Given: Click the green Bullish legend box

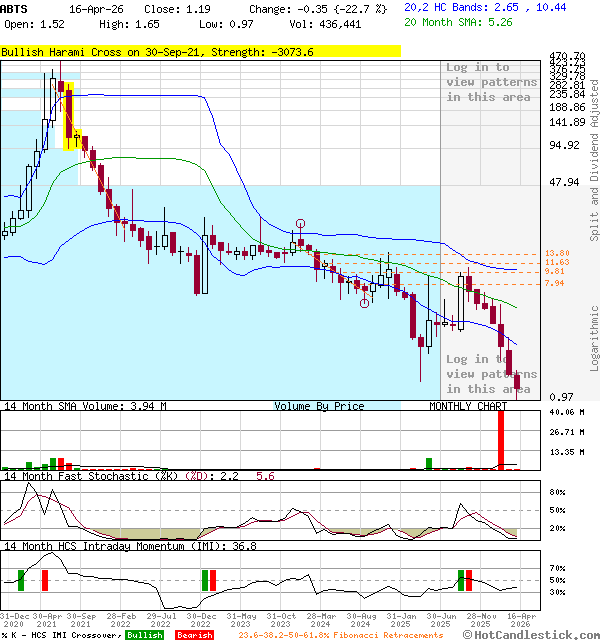Looking at the screenshot, I should [x=145, y=635].
